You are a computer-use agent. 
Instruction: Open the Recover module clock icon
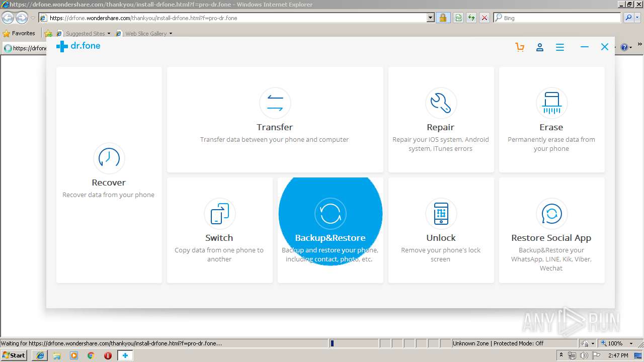coord(109,158)
